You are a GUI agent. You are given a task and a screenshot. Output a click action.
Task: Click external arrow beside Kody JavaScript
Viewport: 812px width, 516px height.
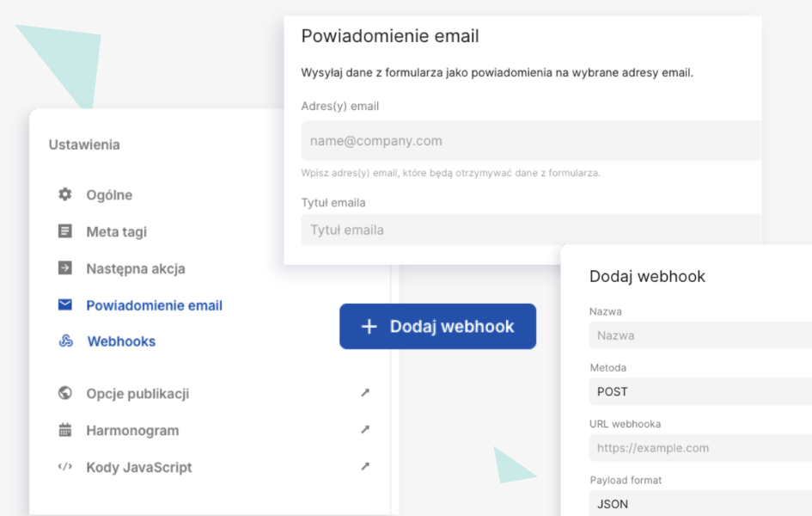tap(365, 466)
